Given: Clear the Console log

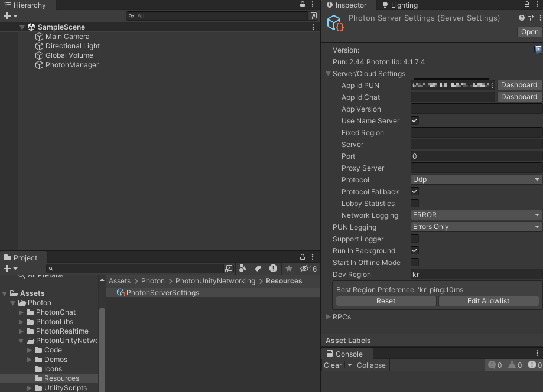Looking at the screenshot, I should pyautogui.click(x=333, y=365).
